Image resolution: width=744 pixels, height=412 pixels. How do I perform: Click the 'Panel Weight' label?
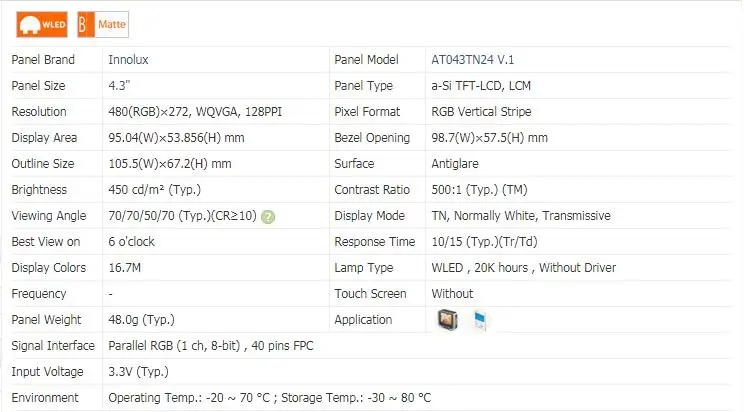[x=46, y=320]
